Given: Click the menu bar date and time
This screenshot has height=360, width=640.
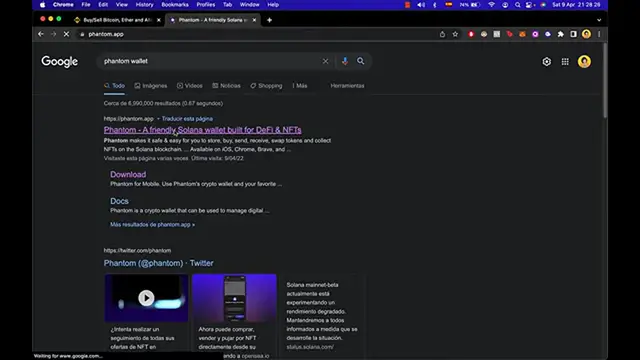Looking at the screenshot, I should [x=576, y=5].
